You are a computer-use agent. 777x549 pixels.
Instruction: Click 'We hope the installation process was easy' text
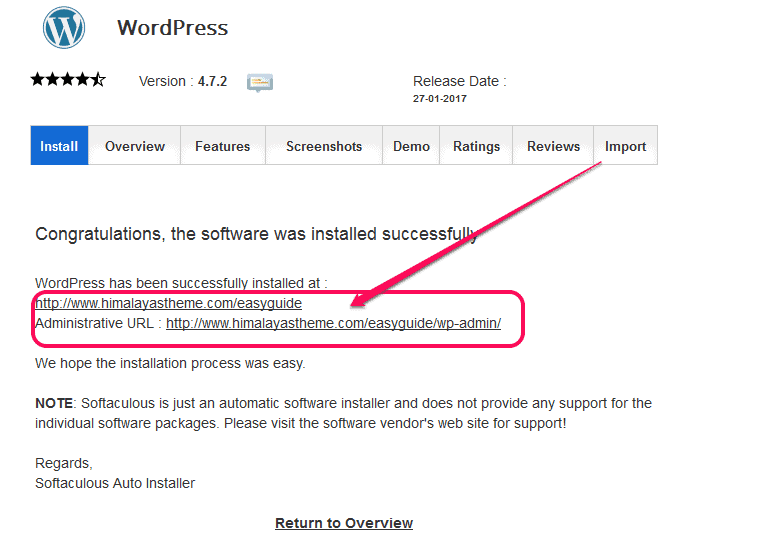point(170,363)
